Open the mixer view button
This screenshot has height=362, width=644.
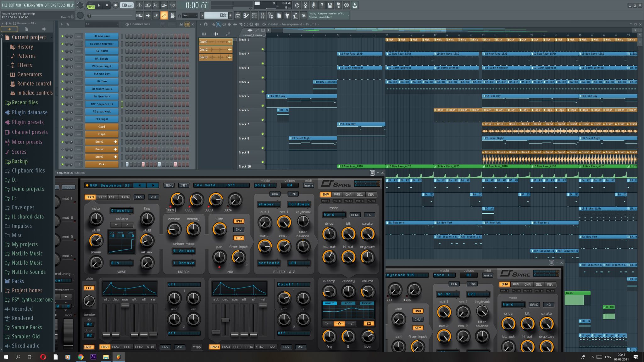(x=263, y=15)
